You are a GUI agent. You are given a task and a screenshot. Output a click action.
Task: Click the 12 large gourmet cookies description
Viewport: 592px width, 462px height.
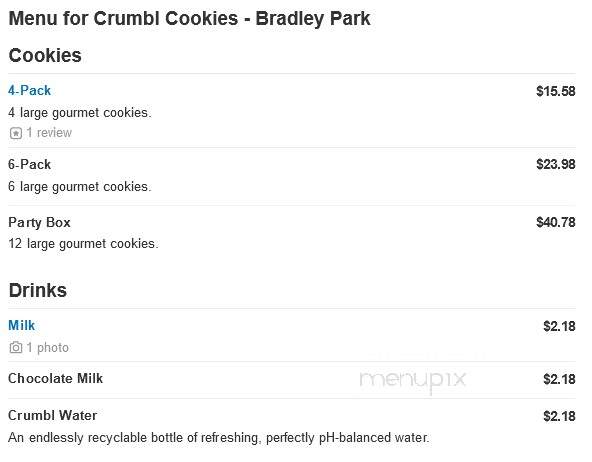[x=83, y=244]
